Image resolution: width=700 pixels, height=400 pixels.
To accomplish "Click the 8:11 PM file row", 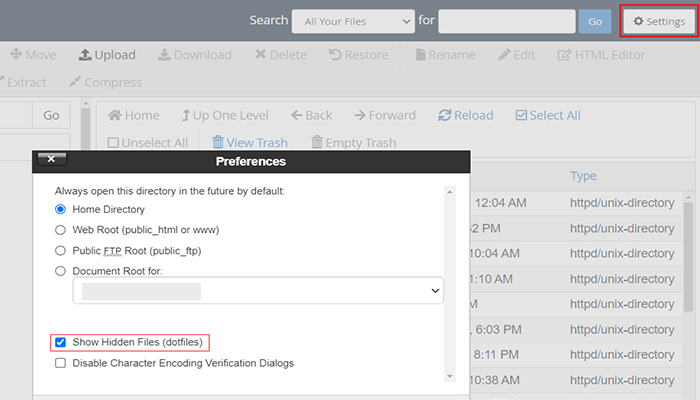I will pos(576,354).
